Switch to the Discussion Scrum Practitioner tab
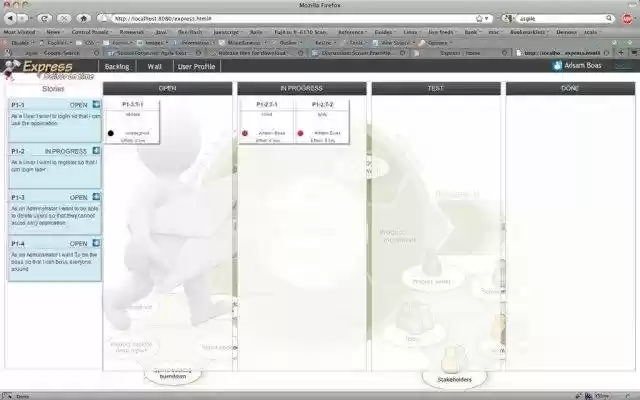 point(358,53)
